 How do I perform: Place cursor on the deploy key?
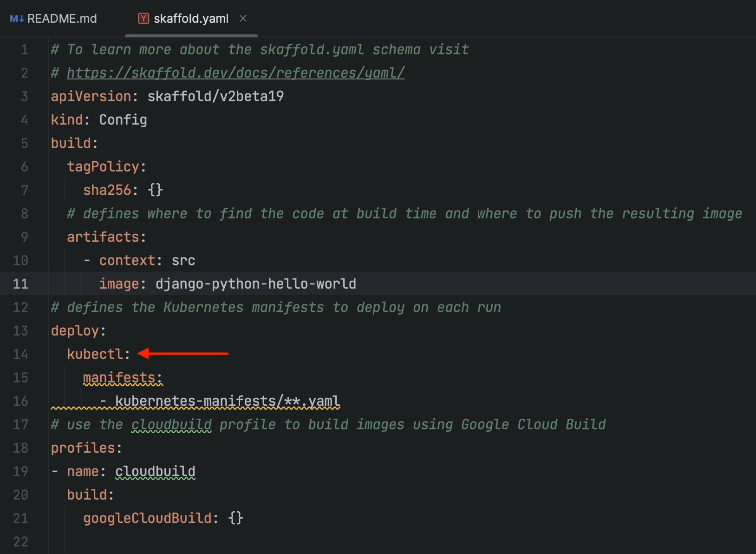click(x=75, y=331)
